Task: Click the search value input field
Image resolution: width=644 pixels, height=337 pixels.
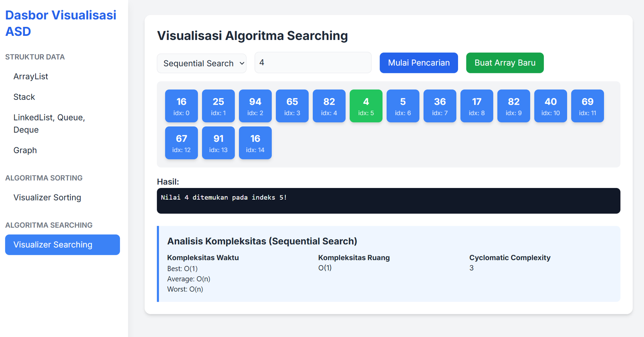Action: pyautogui.click(x=313, y=63)
